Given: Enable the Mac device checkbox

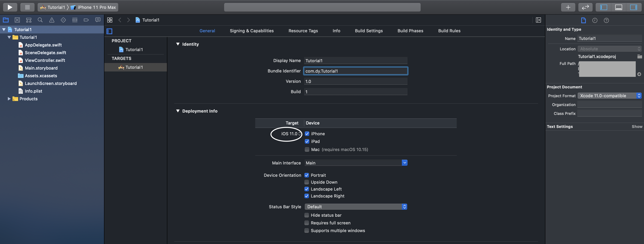Looking at the screenshot, I should [x=307, y=149].
